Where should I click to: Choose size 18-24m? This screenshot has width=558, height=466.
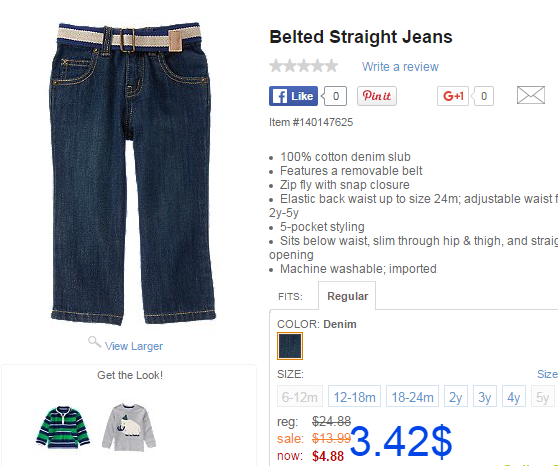click(412, 396)
